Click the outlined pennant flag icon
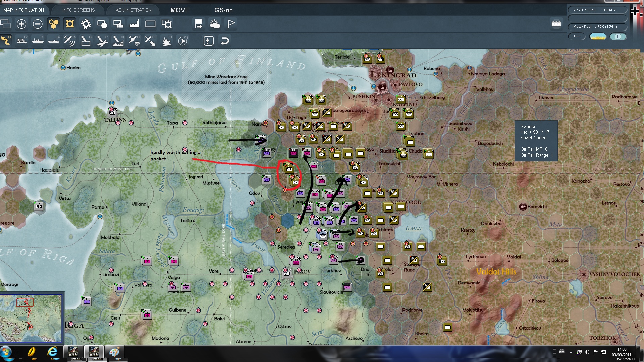This screenshot has width=644, height=362. (231, 24)
